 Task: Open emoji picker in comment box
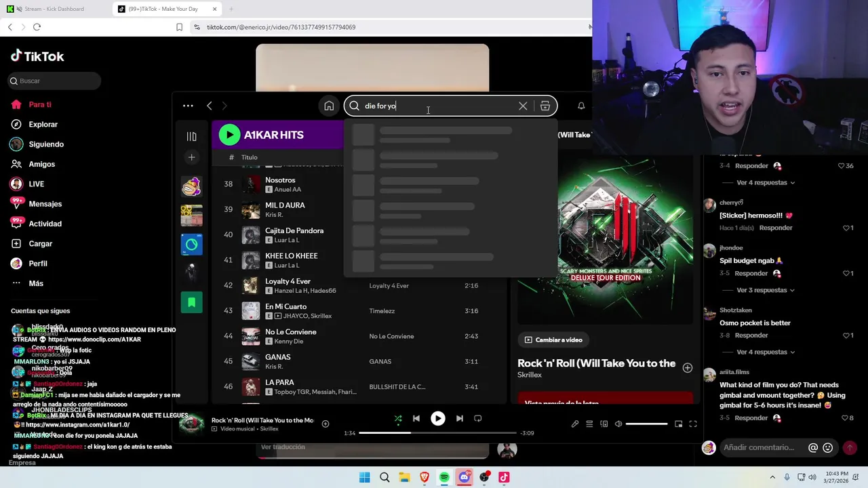[827, 447]
